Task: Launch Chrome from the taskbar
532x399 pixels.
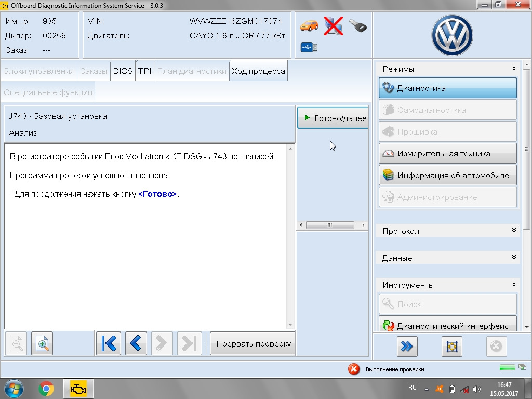Action: 46,389
